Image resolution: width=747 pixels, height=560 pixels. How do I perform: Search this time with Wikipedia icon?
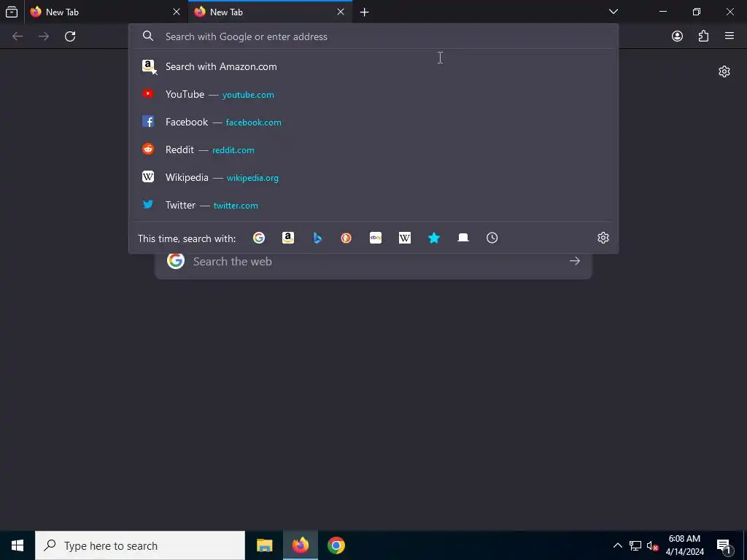pos(404,238)
